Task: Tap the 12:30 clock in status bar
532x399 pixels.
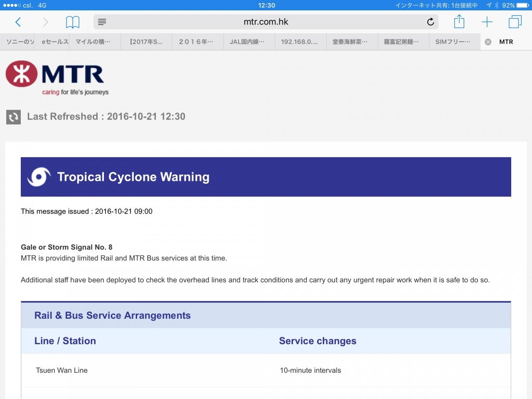Action: [x=266, y=5]
